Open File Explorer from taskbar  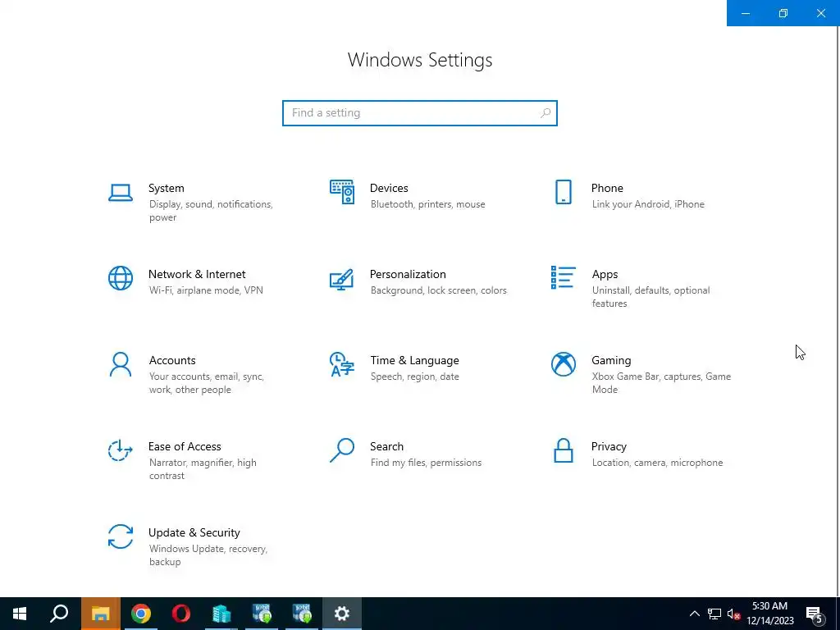tap(101, 614)
